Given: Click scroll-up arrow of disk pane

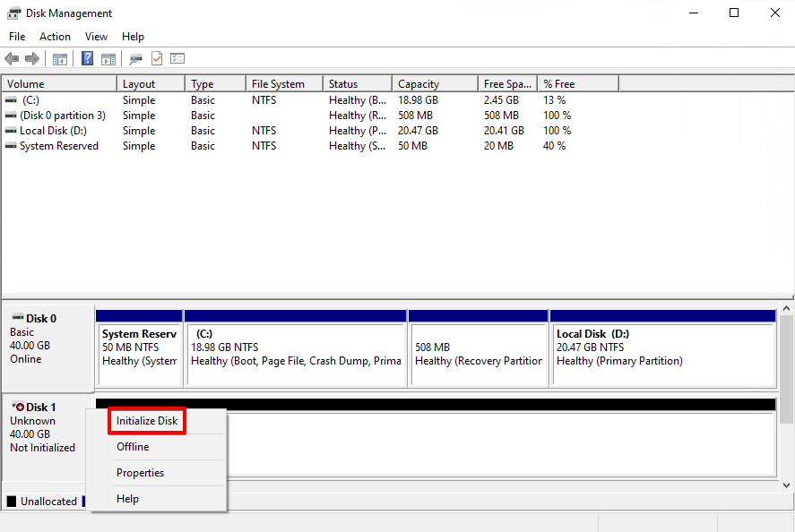Looking at the screenshot, I should coord(786,308).
